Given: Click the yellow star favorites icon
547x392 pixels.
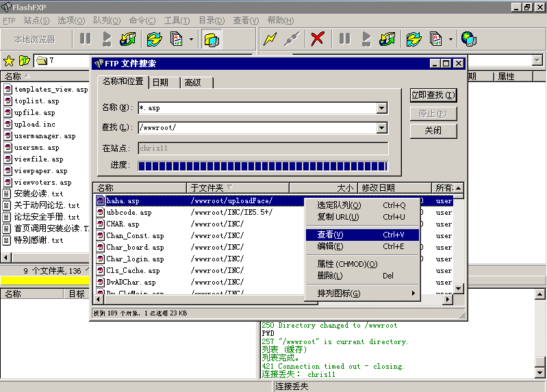Looking at the screenshot, I should pos(9,61).
